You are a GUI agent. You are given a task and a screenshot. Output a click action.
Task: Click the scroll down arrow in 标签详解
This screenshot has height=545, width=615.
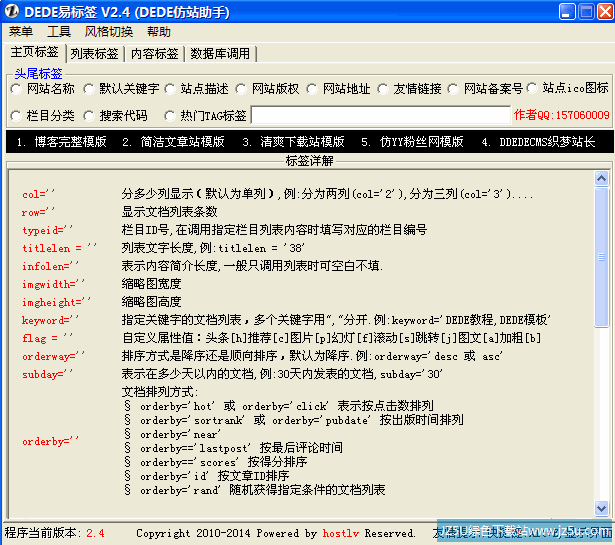pyautogui.click(x=601, y=508)
